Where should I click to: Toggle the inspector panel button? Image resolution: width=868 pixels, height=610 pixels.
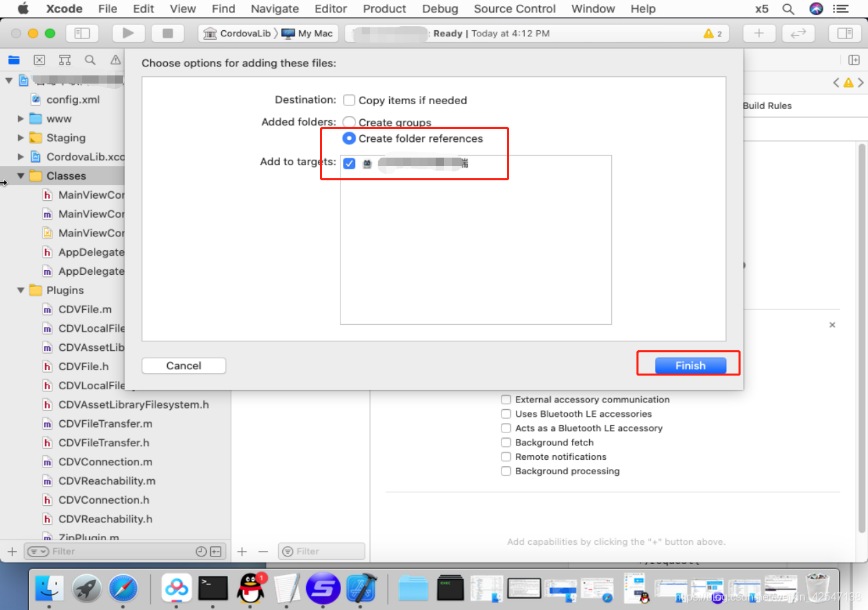[x=845, y=33]
